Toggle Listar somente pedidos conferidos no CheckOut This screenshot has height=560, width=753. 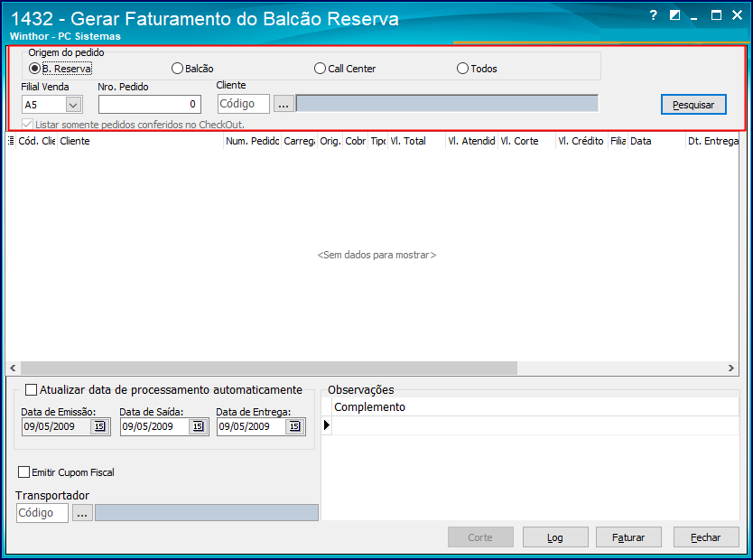coord(27,125)
